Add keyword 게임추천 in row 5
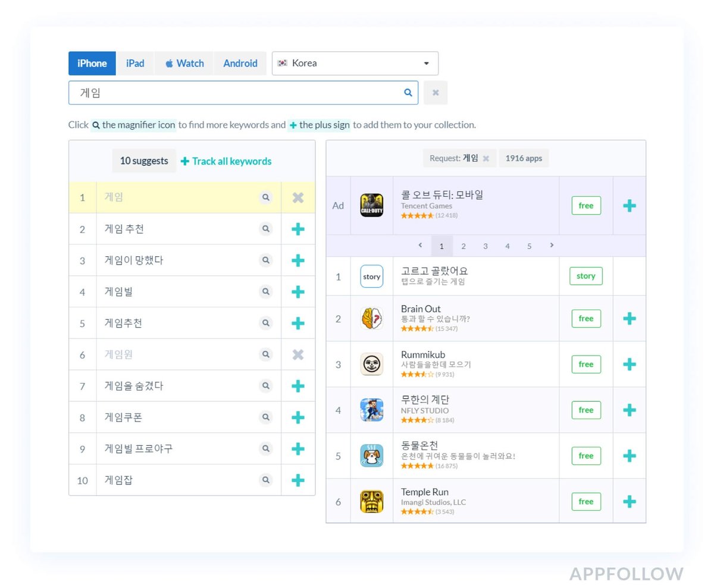 pos(298,323)
